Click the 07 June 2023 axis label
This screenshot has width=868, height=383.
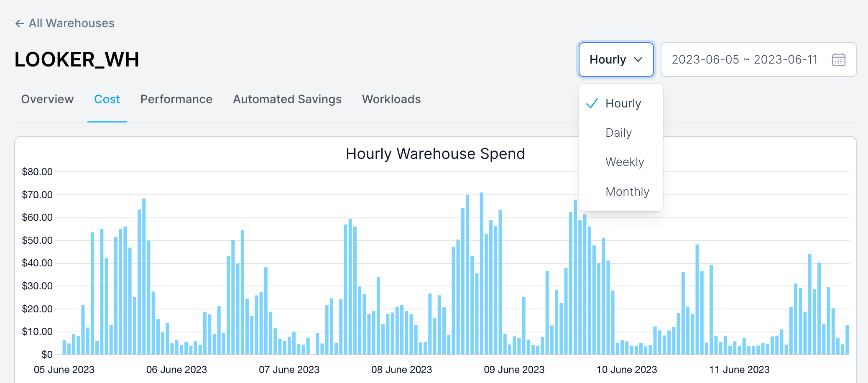289,370
